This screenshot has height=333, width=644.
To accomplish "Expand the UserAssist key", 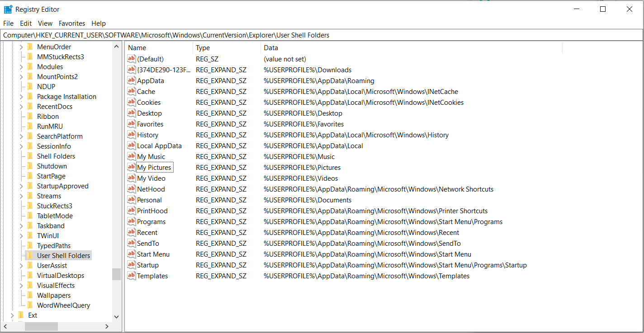I will tap(21, 265).
